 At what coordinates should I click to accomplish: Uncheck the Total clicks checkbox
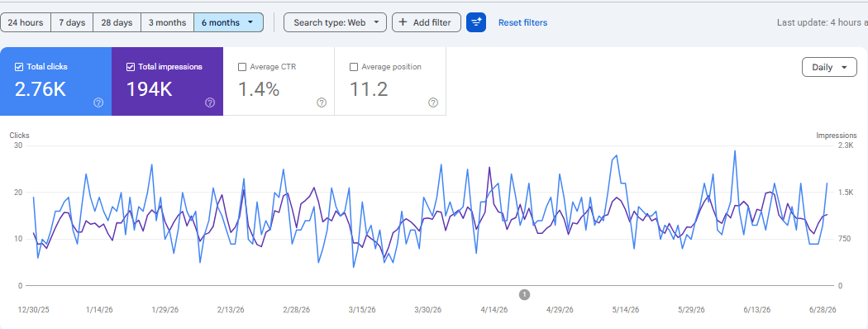click(19, 67)
